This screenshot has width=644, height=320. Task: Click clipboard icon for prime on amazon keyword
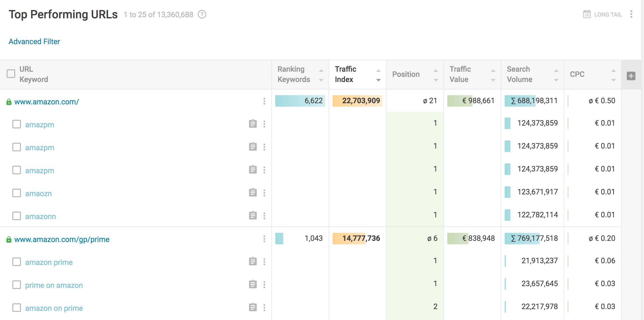point(253,284)
